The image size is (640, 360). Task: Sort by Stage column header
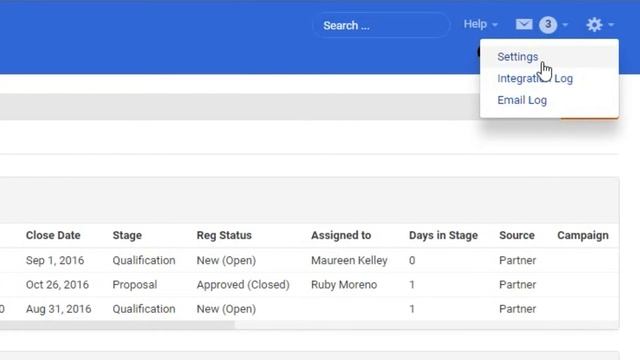click(x=127, y=235)
